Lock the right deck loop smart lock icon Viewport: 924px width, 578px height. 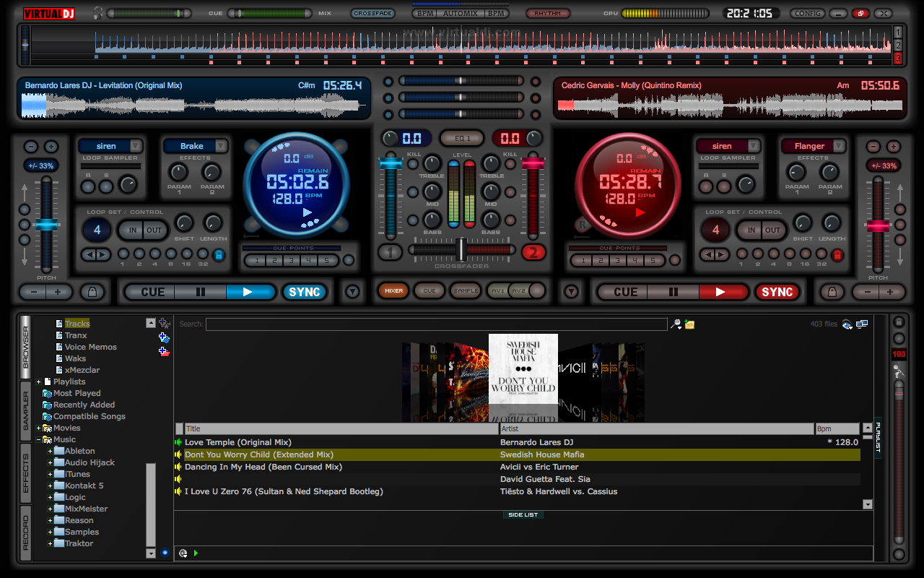[837, 254]
